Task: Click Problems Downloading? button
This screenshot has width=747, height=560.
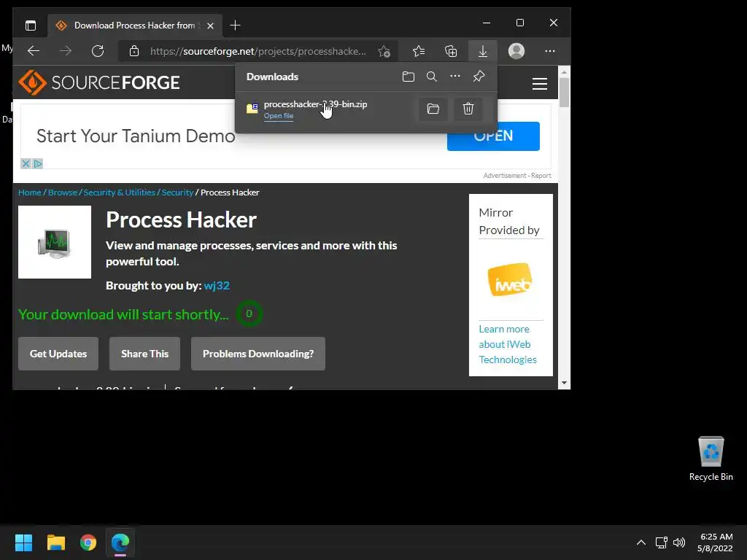Action: pos(258,354)
